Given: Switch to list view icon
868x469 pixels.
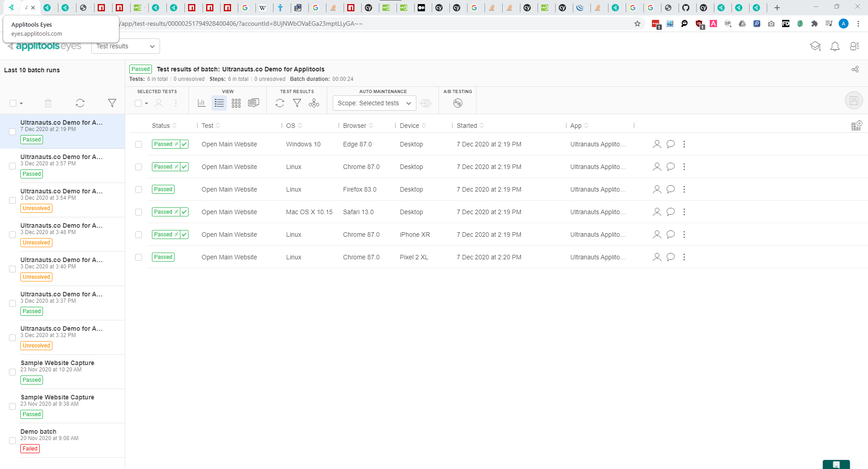Looking at the screenshot, I should tap(219, 103).
